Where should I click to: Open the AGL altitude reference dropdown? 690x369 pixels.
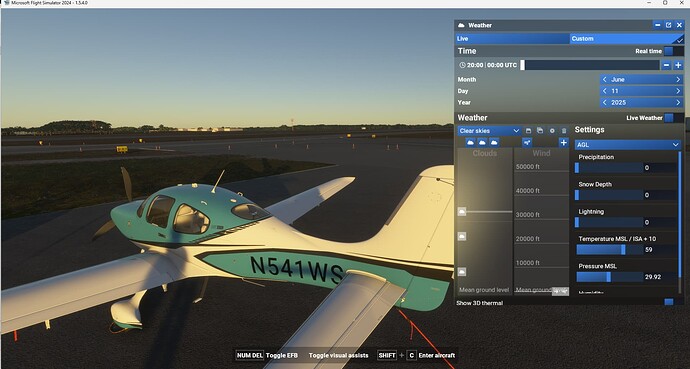[628, 144]
